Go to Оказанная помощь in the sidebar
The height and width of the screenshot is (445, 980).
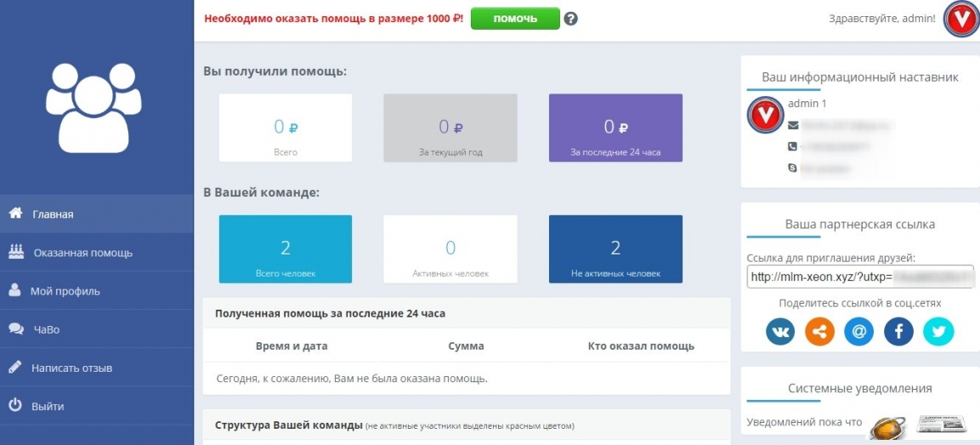pyautogui.click(x=82, y=253)
